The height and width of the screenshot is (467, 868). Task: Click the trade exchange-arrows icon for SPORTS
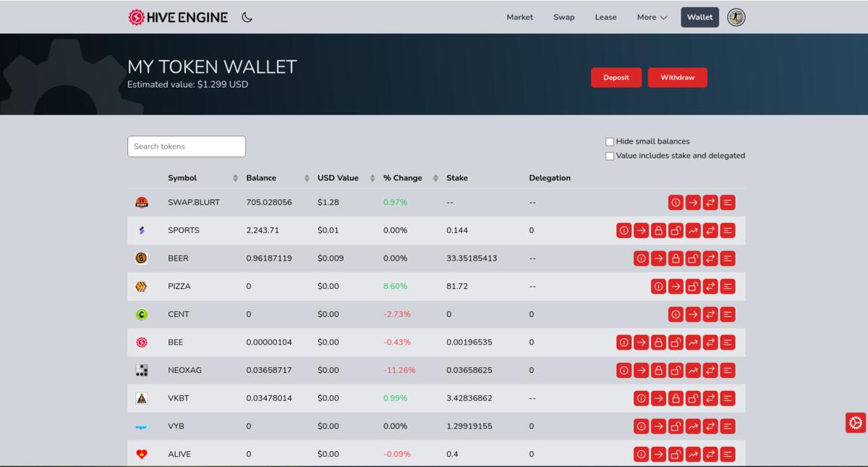pyautogui.click(x=710, y=230)
